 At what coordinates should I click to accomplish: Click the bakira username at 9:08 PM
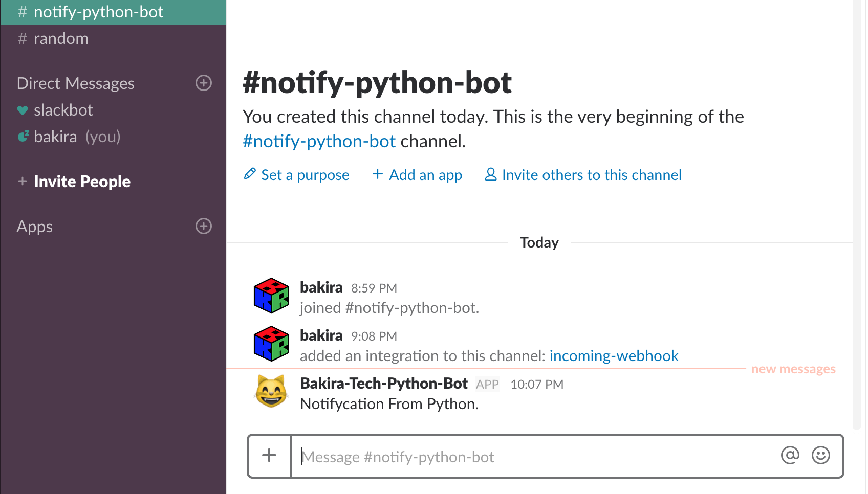coord(321,335)
